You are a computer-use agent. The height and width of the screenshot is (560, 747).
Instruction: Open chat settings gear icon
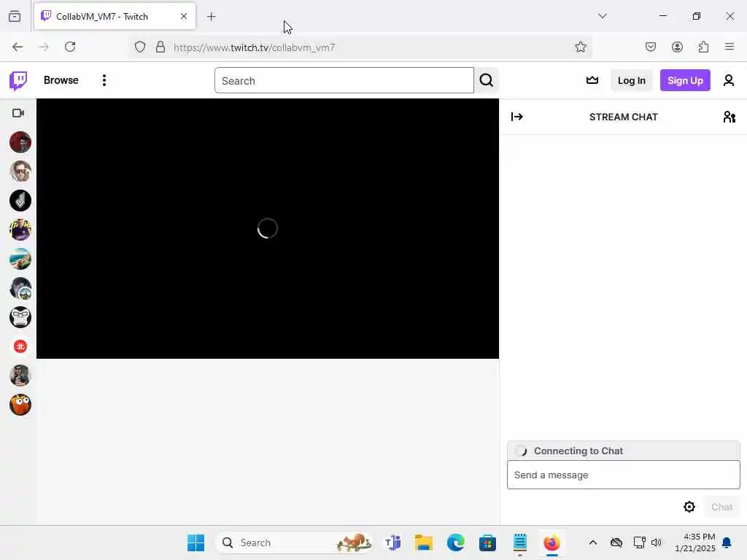click(x=689, y=507)
